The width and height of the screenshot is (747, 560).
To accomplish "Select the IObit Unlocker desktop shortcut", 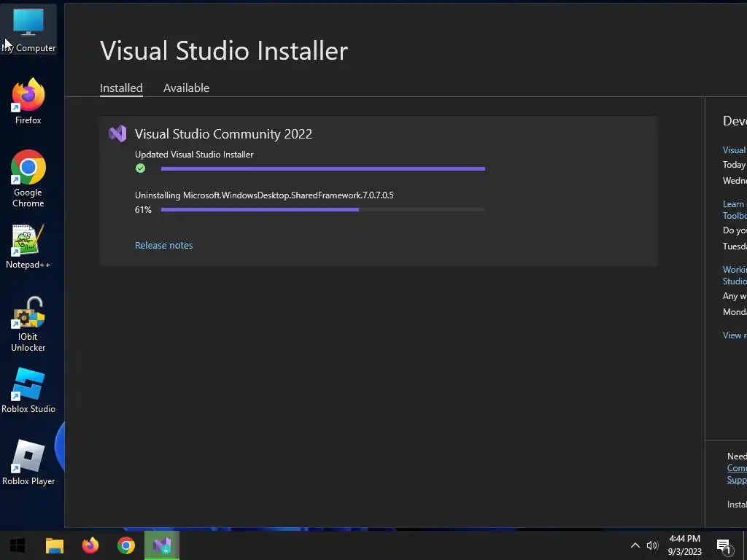I will pyautogui.click(x=28, y=324).
